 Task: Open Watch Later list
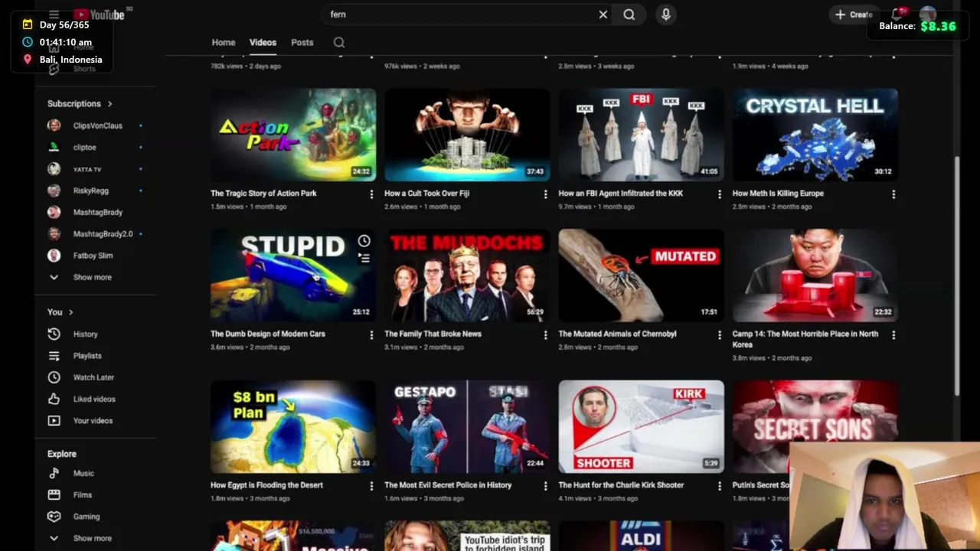tap(95, 377)
